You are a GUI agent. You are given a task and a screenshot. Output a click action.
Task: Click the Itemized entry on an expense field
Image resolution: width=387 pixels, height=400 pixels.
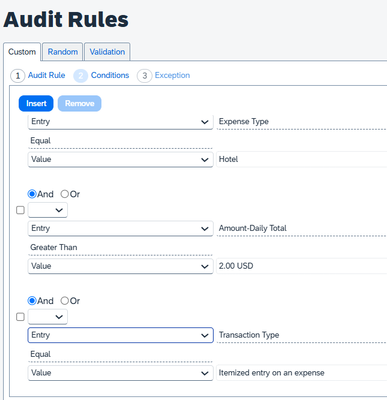(x=301, y=373)
